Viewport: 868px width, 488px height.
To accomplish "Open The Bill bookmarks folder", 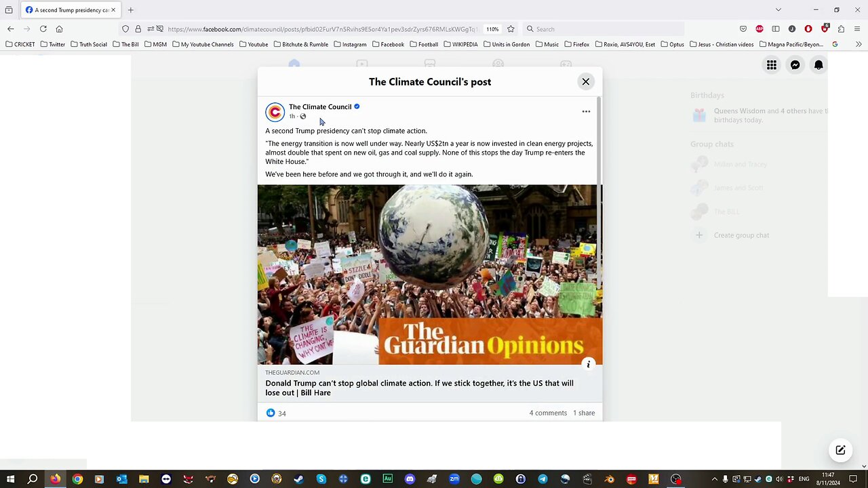I will click(x=126, y=45).
